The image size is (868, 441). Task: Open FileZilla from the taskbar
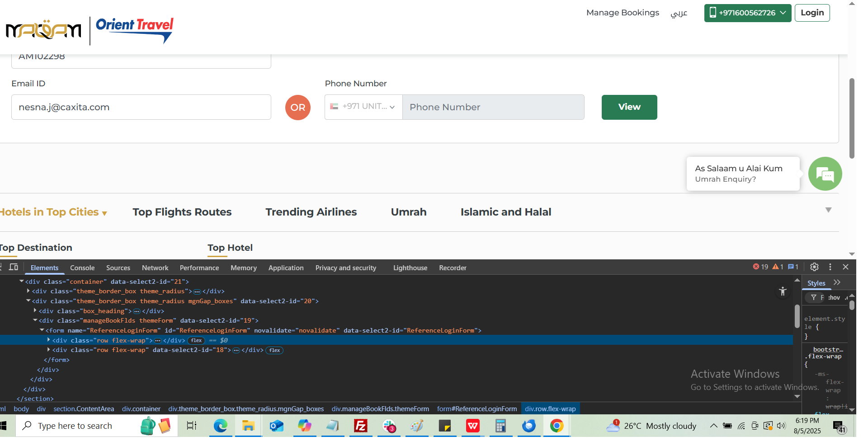[360, 426]
